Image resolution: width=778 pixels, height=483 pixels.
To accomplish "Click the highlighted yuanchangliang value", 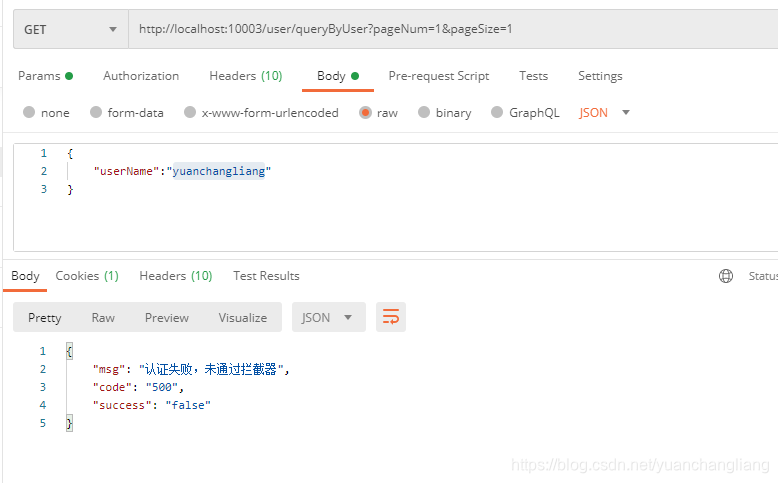I will tap(219, 171).
